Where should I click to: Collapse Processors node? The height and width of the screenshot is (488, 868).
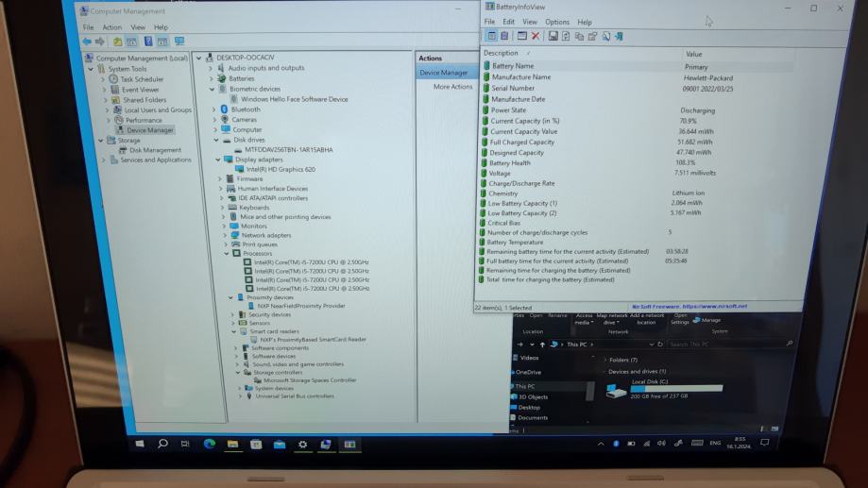[x=227, y=253]
